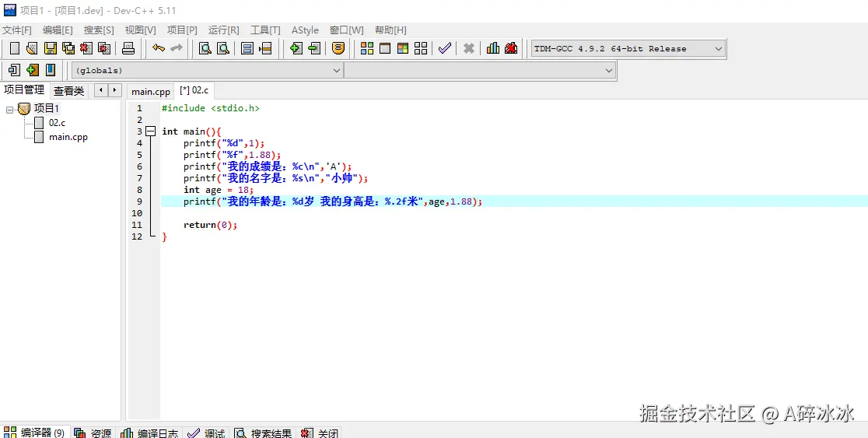
Task: Click the Remove from project icon
Action: click(x=314, y=48)
